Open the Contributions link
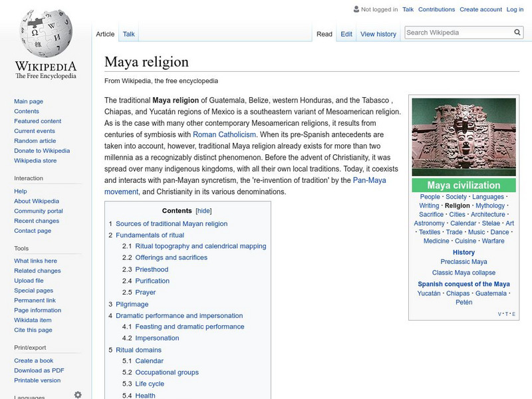The height and width of the screenshot is (399, 532). click(436, 9)
